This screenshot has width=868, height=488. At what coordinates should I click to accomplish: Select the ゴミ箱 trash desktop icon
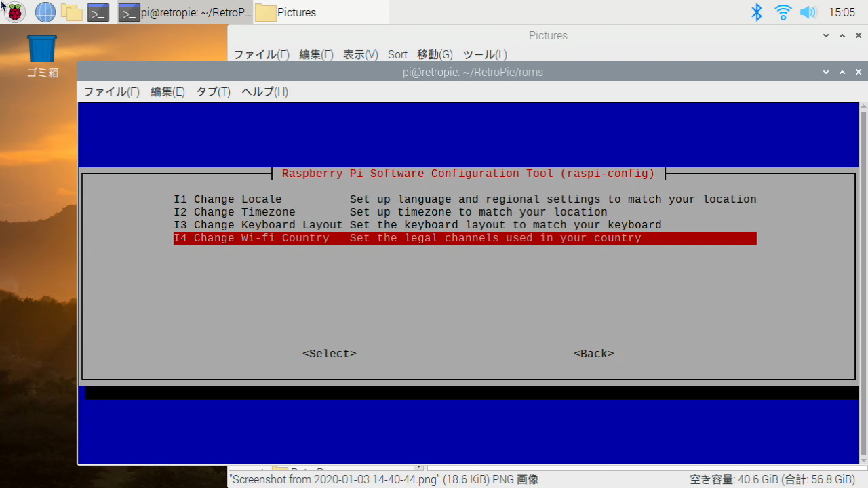pos(42,56)
